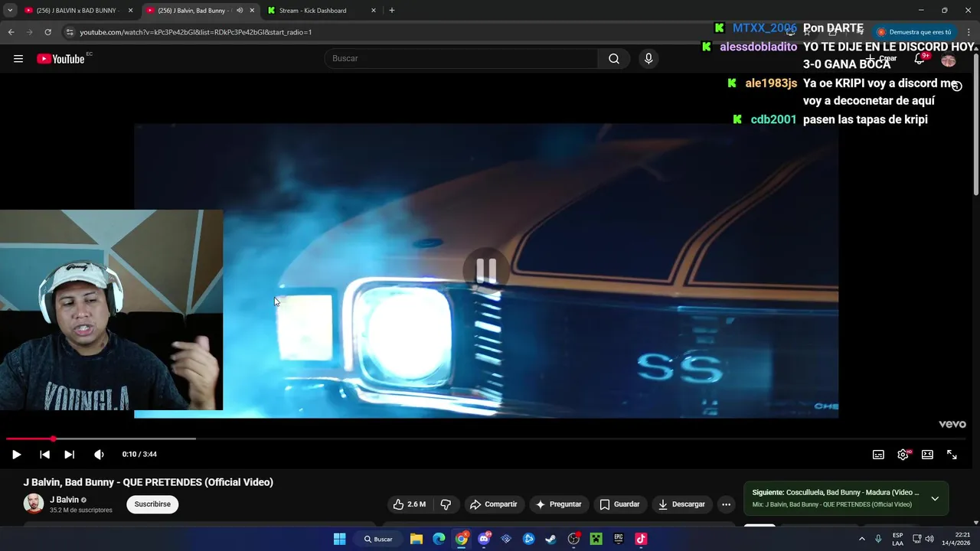Open Discord from the taskbar

484,539
